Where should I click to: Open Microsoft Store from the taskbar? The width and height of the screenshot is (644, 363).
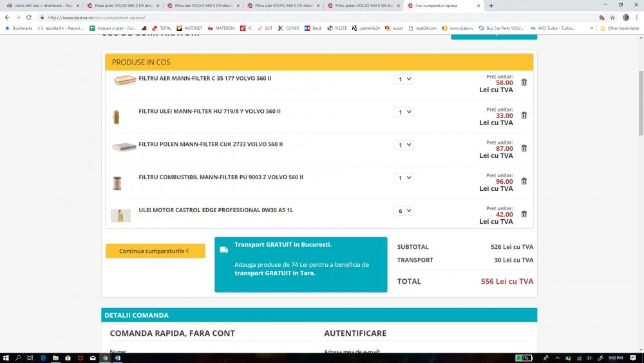coord(68,358)
